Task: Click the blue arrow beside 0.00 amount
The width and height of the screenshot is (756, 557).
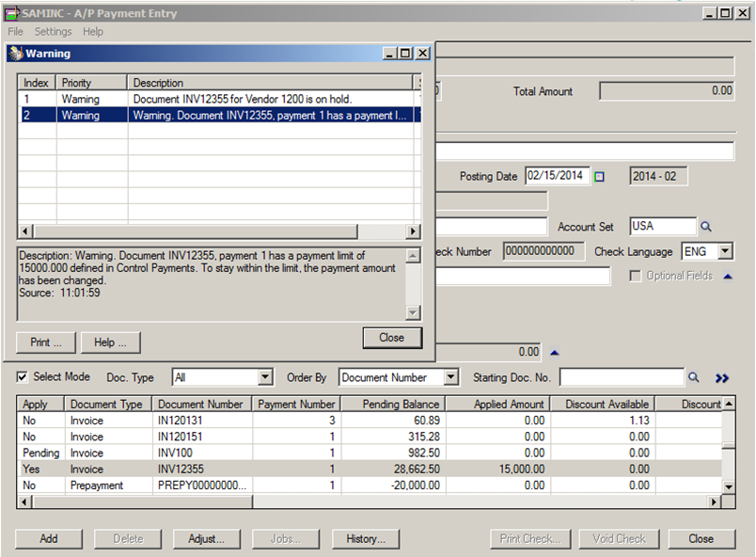Action: click(x=554, y=353)
